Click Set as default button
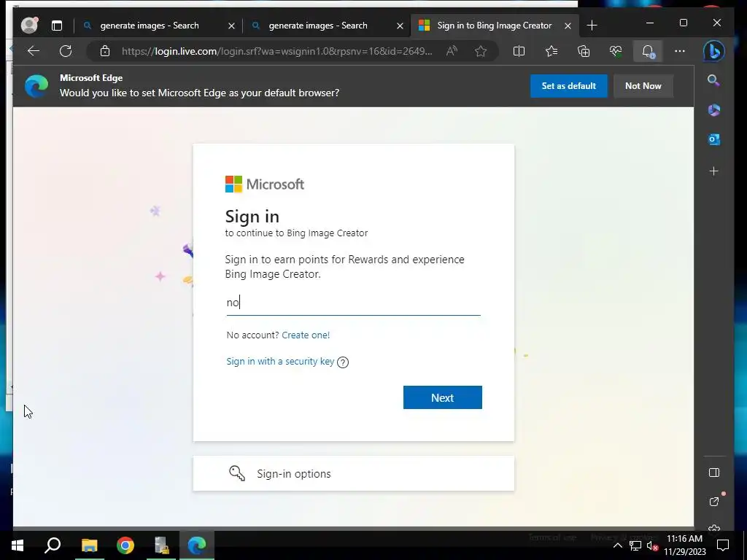Viewport: 747px width, 560px height. (x=569, y=86)
